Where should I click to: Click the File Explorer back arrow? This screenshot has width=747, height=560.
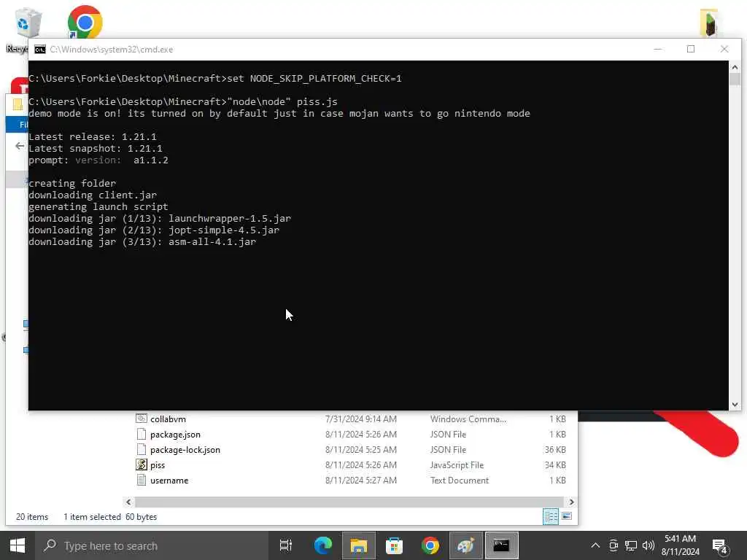[x=20, y=146]
